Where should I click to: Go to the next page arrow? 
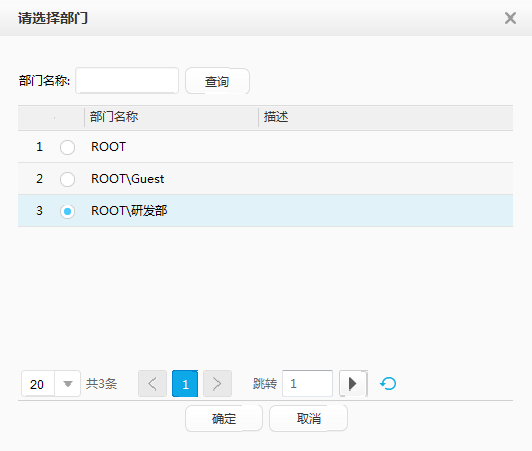tap(217, 384)
